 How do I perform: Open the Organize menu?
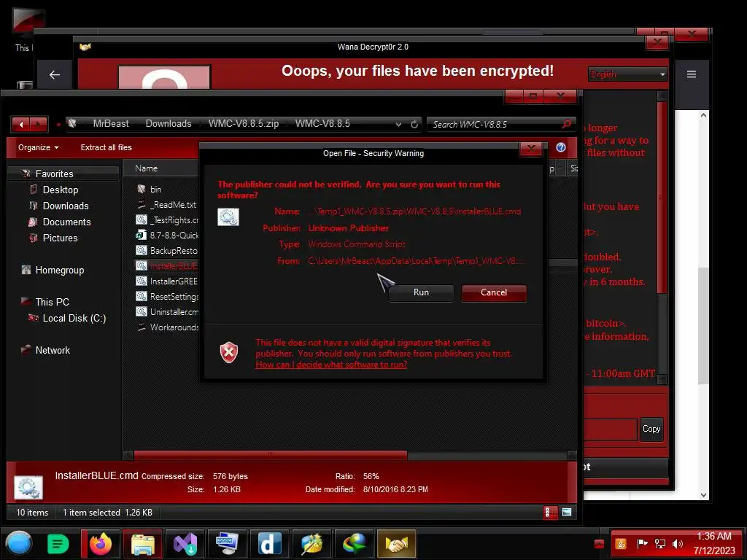tap(38, 147)
